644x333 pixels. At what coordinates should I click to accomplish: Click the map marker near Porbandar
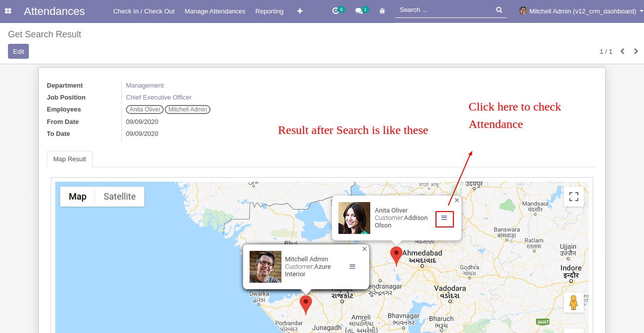(x=306, y=305)
